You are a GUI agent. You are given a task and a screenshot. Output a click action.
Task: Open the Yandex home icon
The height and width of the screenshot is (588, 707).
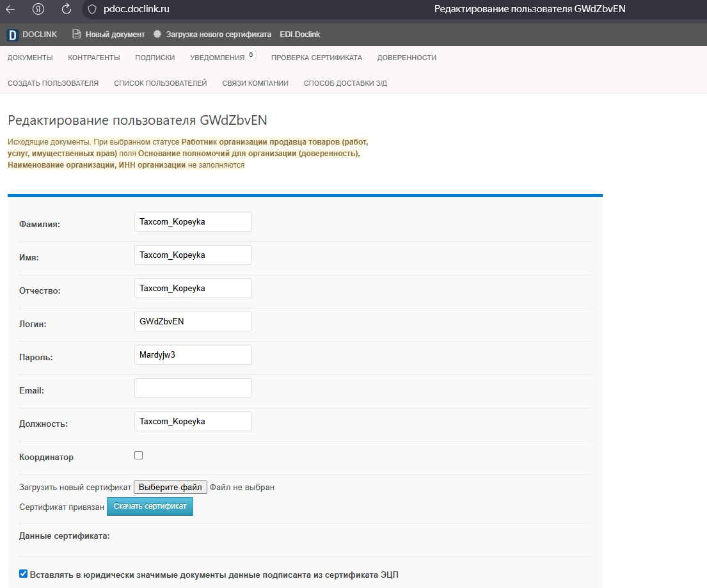pyautogui.click(x=38, y=9)
